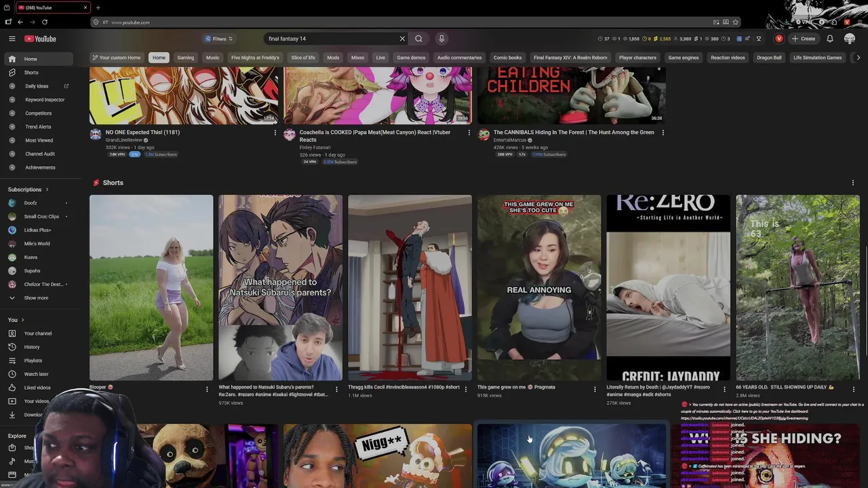Open the EmortalMarcus channel link
868x488 pixels.
tap(511, 140)
